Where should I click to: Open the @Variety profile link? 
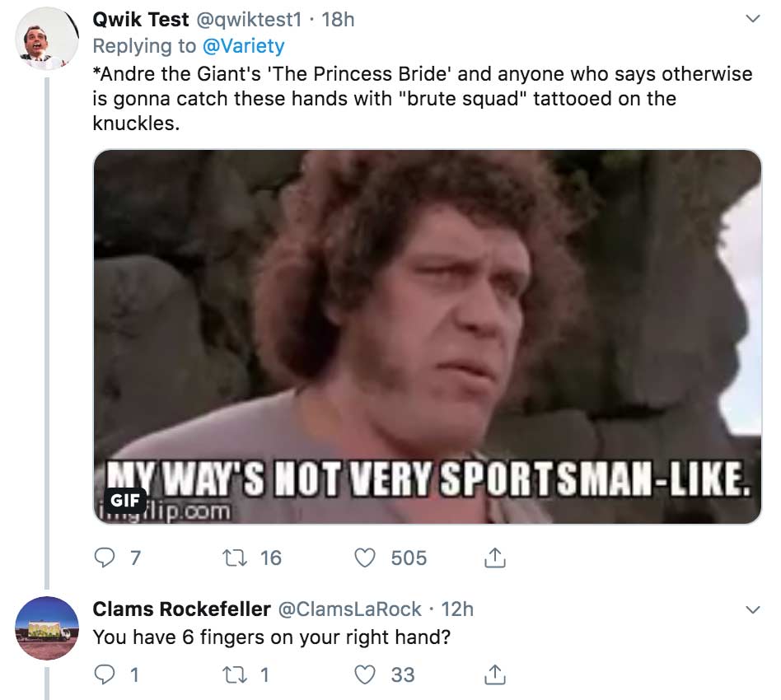pyautogui.click(x=243, y=45)
